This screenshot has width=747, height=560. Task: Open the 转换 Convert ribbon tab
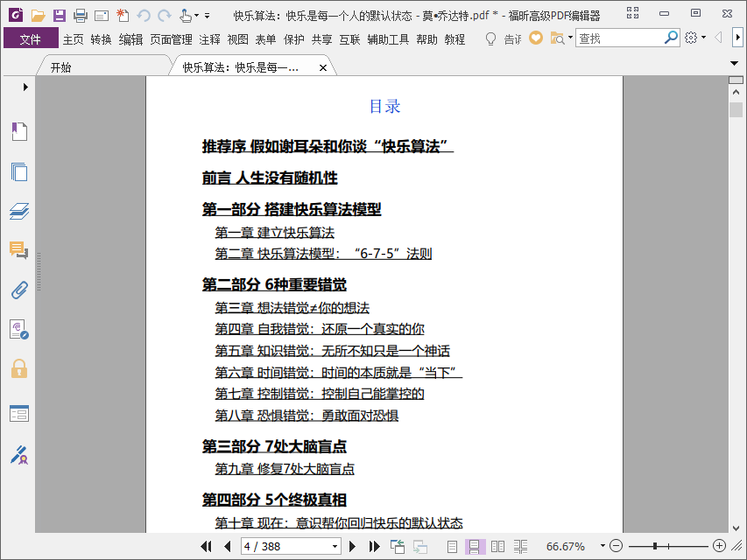101,39
